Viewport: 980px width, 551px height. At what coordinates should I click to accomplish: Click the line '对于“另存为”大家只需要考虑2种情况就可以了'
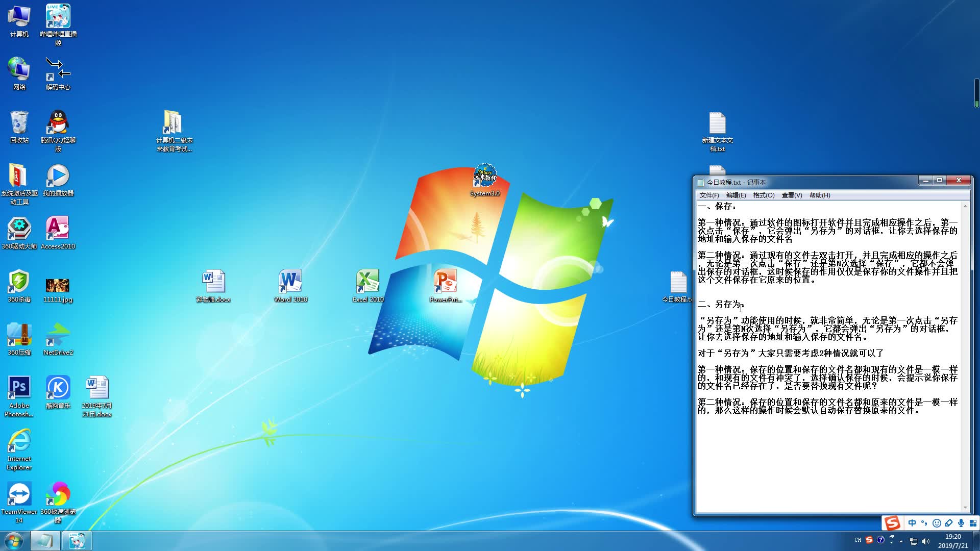coord(791,354)
